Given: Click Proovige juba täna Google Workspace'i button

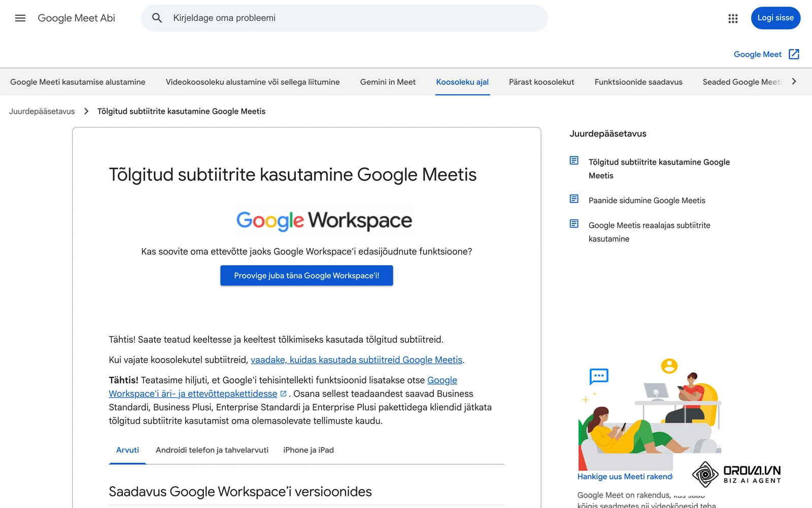Looking at the screenshot, I should pos(307,275).
